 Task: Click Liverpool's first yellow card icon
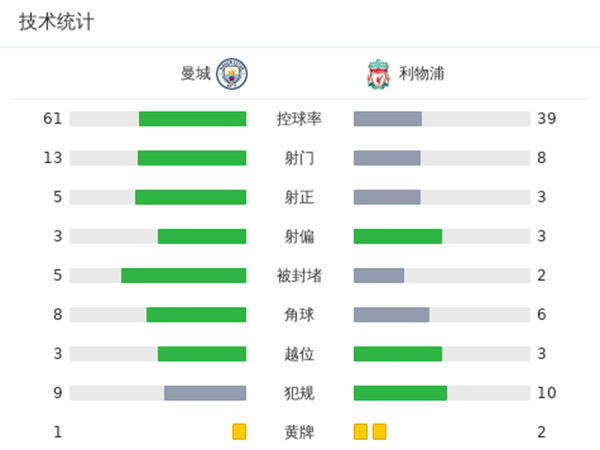click(x=361, y=432)
